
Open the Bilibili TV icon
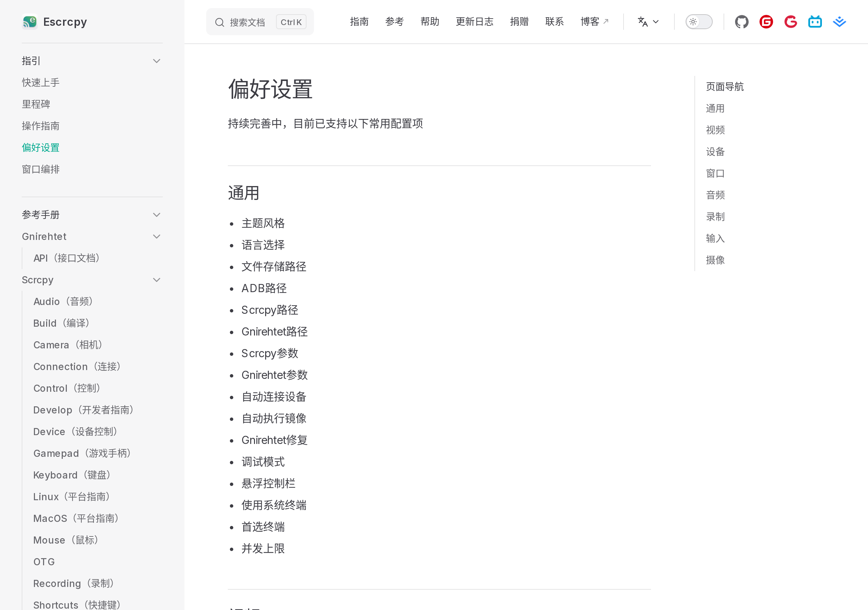[x=815, y=22]
